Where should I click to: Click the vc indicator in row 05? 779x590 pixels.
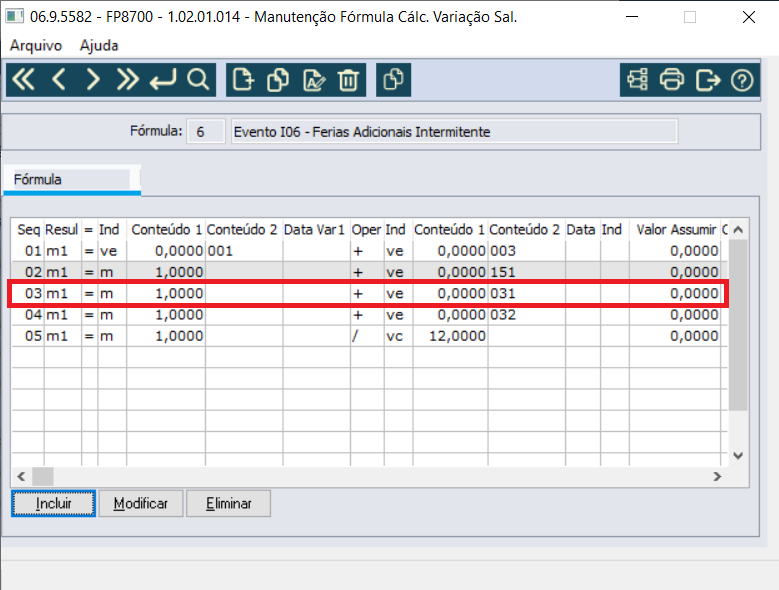click(x=394, y=336)
